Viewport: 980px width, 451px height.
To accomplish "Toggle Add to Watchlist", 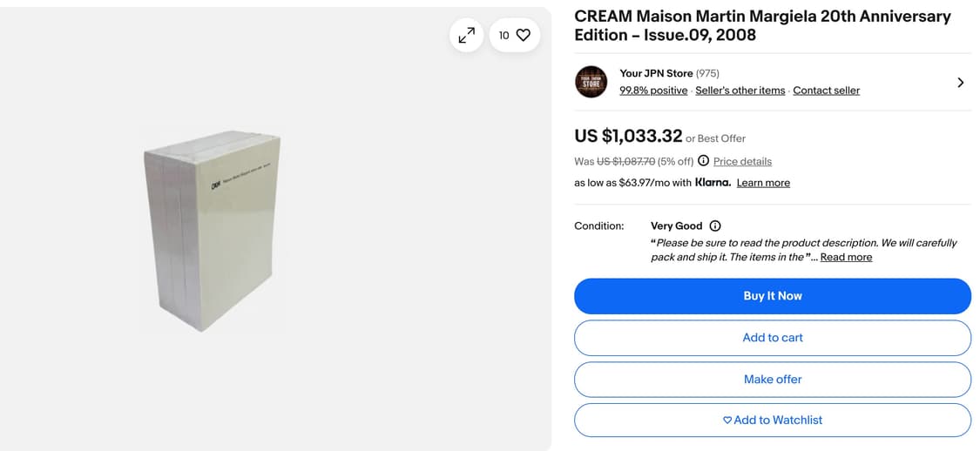I will point(772,420).
